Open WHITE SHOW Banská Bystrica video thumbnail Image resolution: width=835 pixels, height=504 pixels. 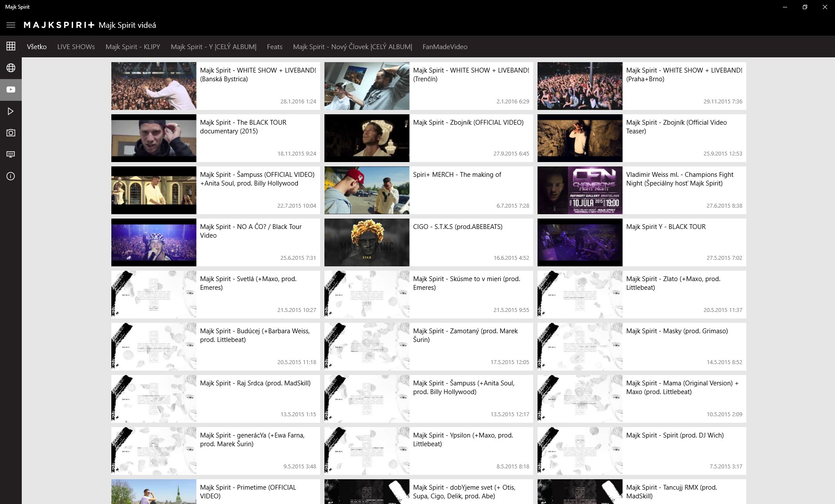point(154,86)
